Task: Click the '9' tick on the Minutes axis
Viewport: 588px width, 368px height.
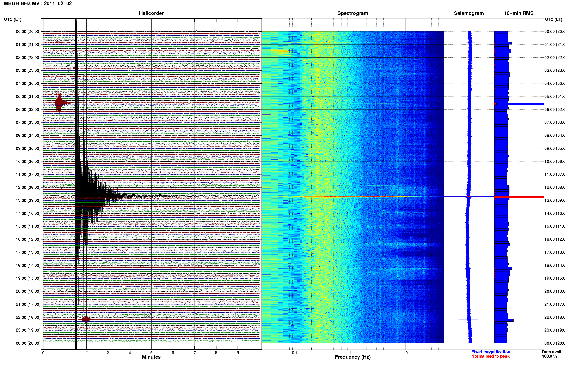Action: 238,353
